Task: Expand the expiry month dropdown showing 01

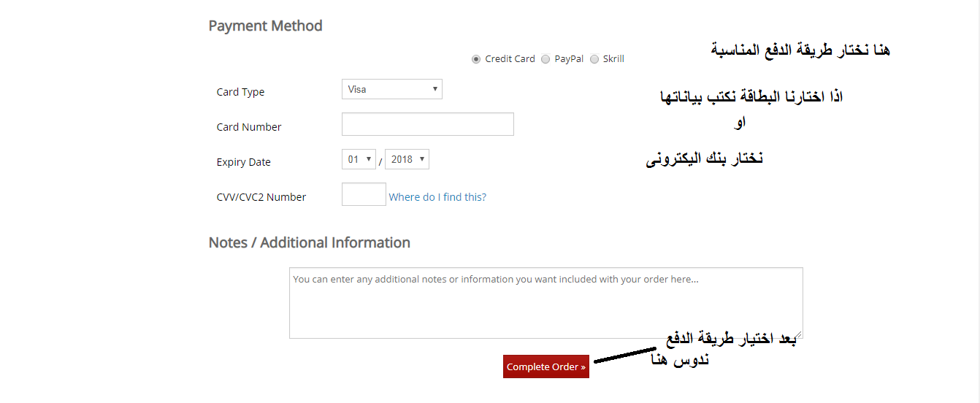Action: 358,159
